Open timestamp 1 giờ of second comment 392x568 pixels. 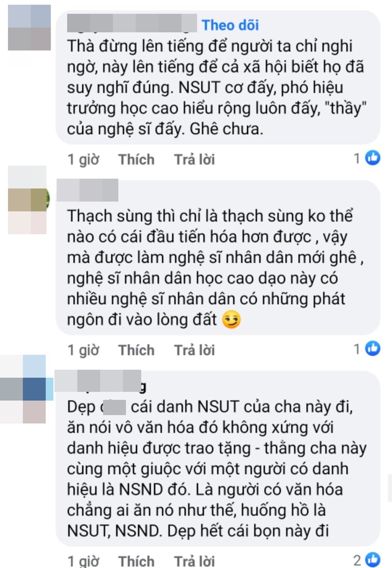pos(83,350)
